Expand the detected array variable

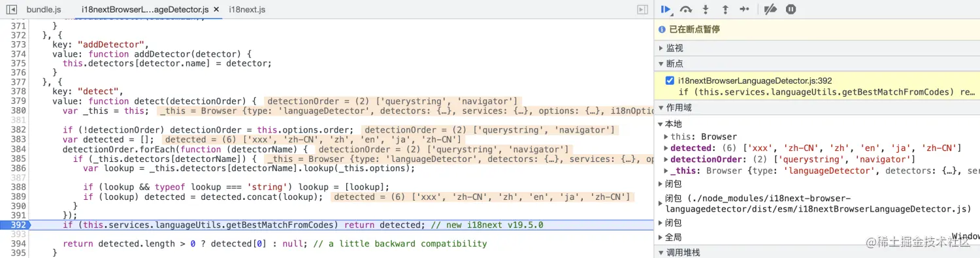pos(666,148)
